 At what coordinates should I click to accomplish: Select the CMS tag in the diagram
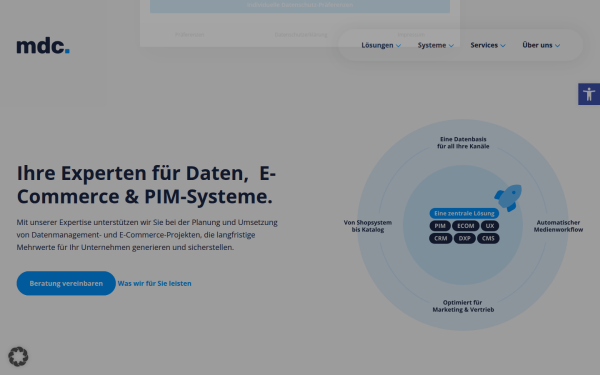click(x=488, y=238)
